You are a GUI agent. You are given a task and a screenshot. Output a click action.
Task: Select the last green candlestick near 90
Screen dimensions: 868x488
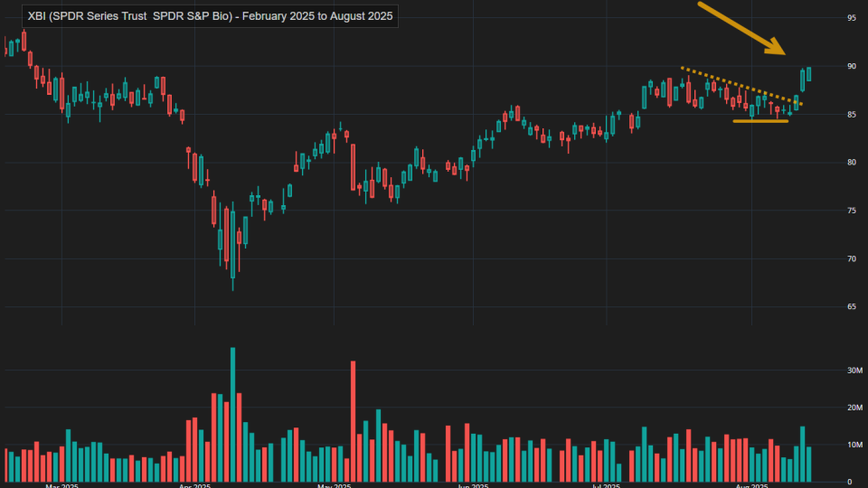pos(808,74)
